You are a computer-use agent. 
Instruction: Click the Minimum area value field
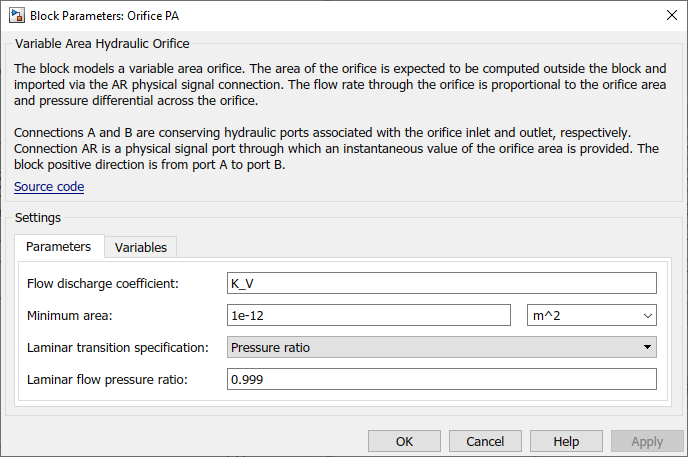tap(369, 316)
